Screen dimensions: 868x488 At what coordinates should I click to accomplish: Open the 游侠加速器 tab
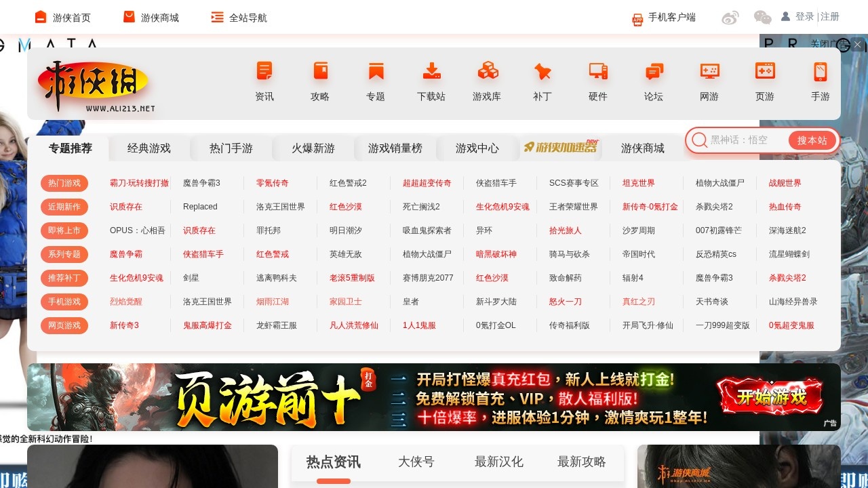pyautogui.click(x=561, y=146)
